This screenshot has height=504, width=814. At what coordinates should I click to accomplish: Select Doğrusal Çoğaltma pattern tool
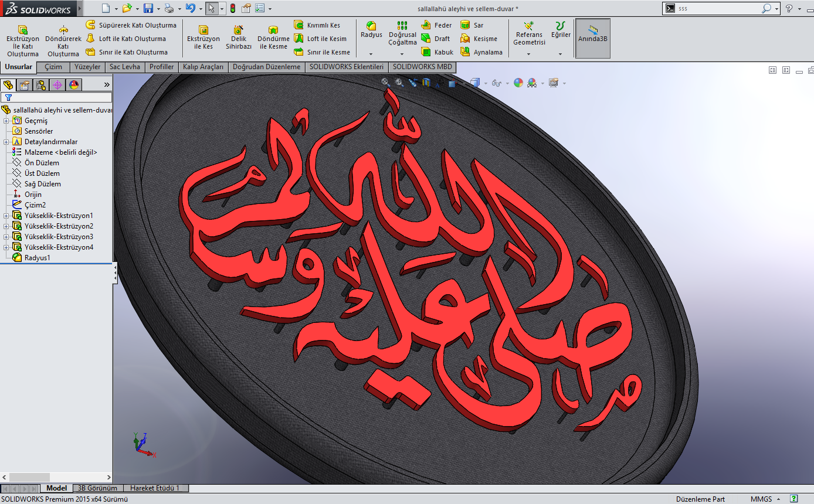click(402, 33)
